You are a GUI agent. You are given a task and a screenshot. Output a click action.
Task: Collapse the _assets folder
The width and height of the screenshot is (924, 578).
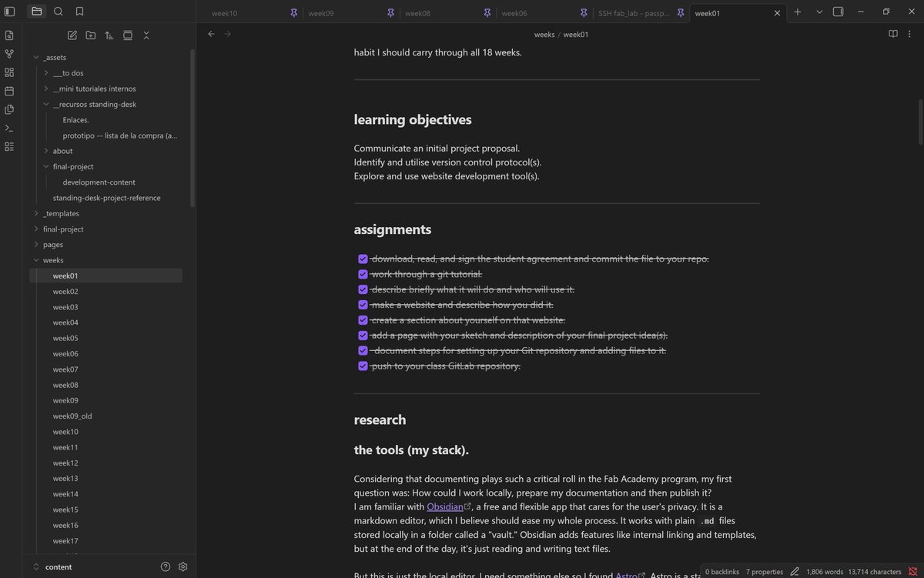[x=36, y=57]
